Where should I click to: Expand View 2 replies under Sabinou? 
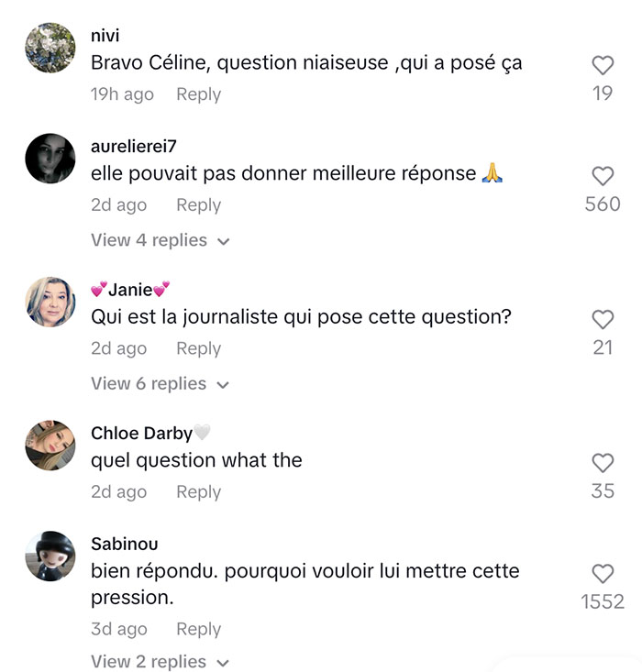160,662
